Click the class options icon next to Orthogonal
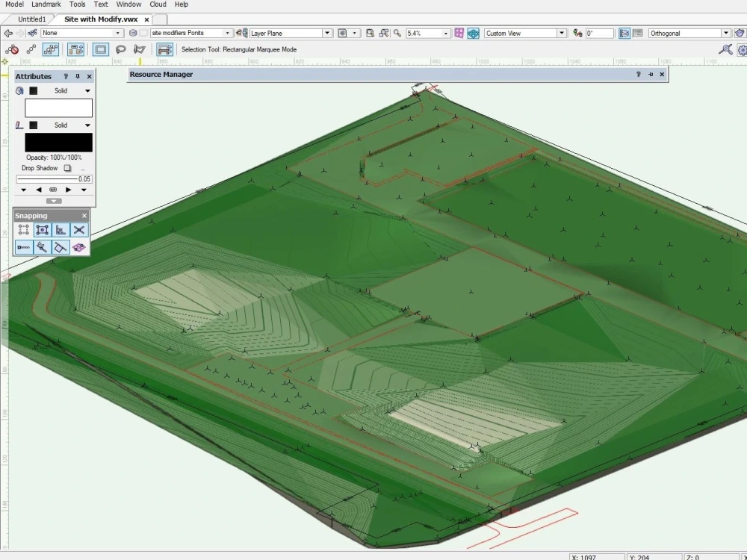Viewport: 747px width, 560px height. (639, 34)
